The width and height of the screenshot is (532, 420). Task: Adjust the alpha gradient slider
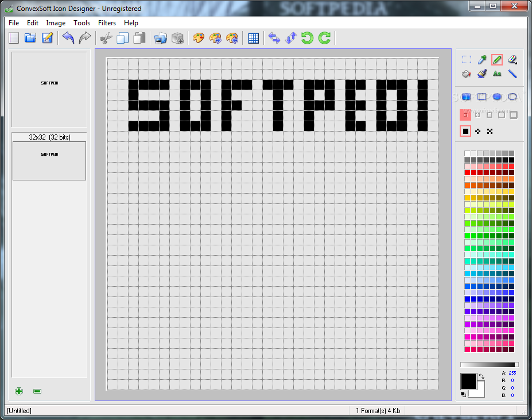pos(490,365)
